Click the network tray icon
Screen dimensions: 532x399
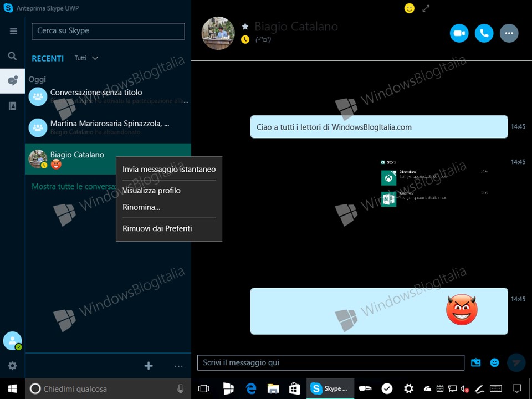coord(452,389)
